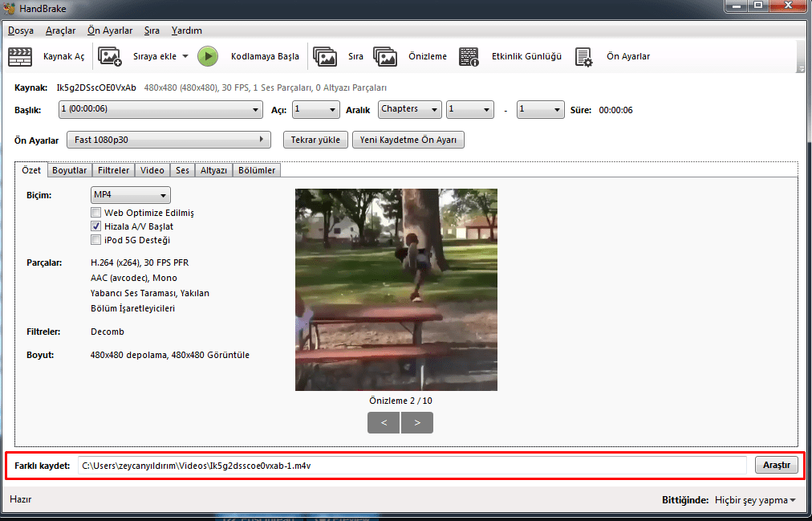Expand the Sıraya ekle dropdown arrow
Screen dimensions: 812x521
tap(185, 56)
